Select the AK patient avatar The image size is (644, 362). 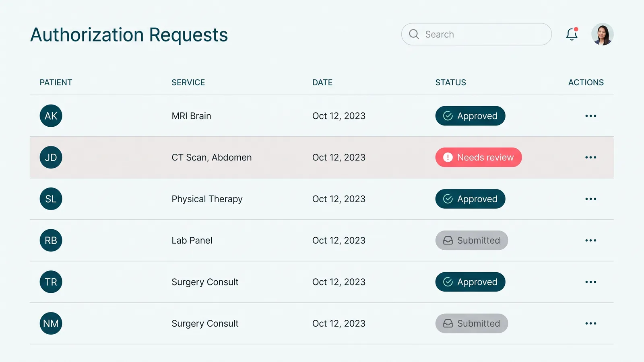[x=51, y=116]
